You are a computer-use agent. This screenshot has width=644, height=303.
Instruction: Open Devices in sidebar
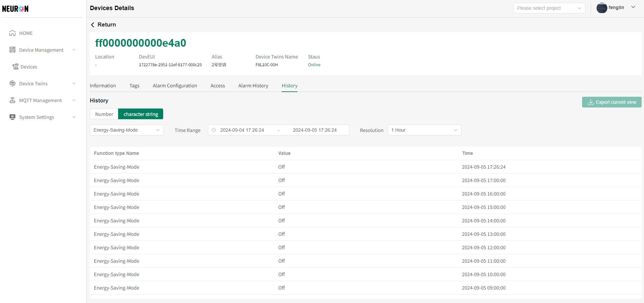click(x=29, y=67)
